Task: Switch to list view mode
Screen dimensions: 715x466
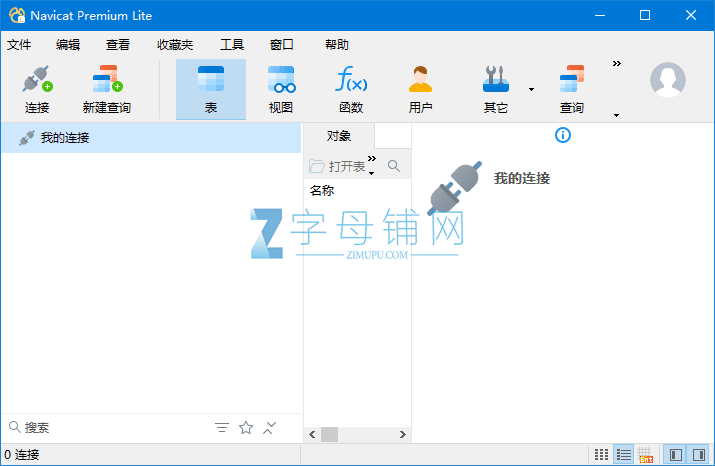Action: click(x=624, y=455)
